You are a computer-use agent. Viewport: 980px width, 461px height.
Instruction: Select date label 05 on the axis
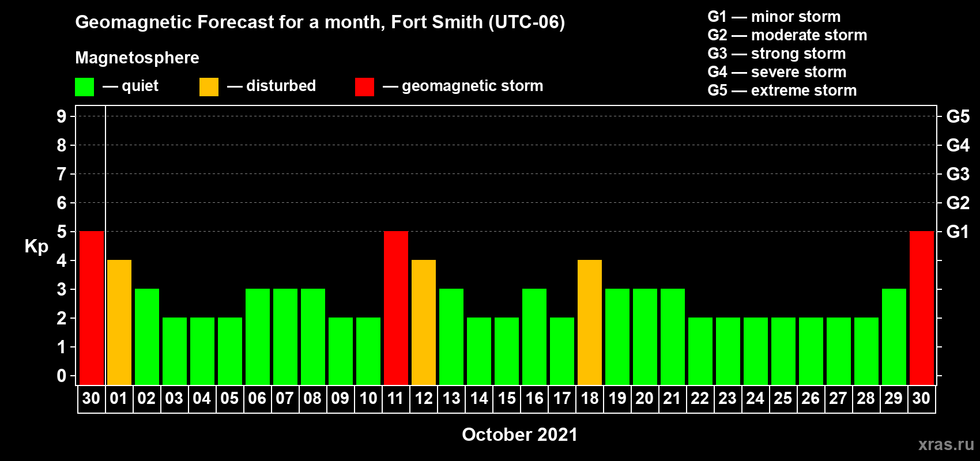point(229,399)
